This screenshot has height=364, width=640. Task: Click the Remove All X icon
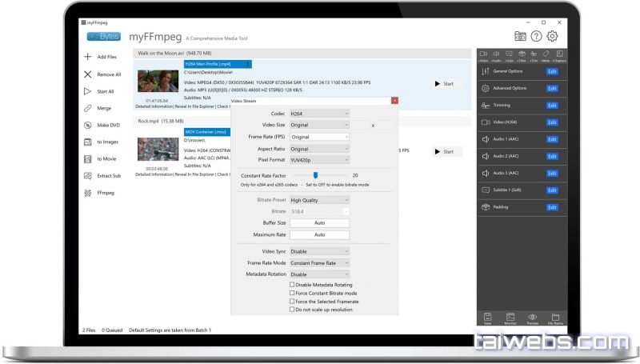87,74
